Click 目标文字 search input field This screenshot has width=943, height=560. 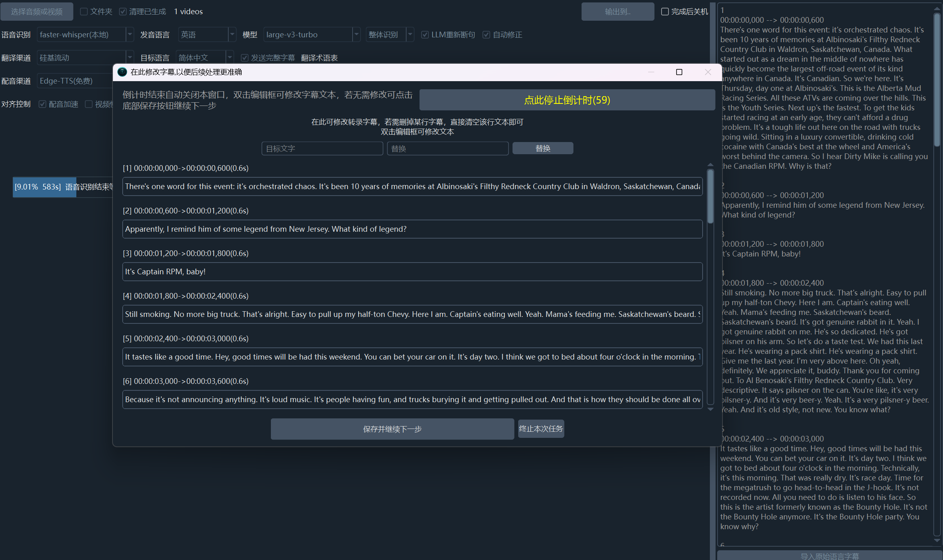coord(322,149)
